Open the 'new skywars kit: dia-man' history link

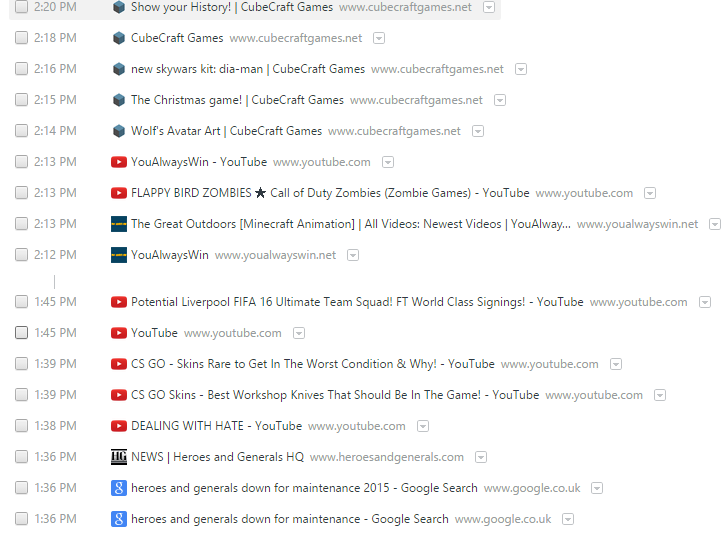pyautogui.click(x=248, y=69)
